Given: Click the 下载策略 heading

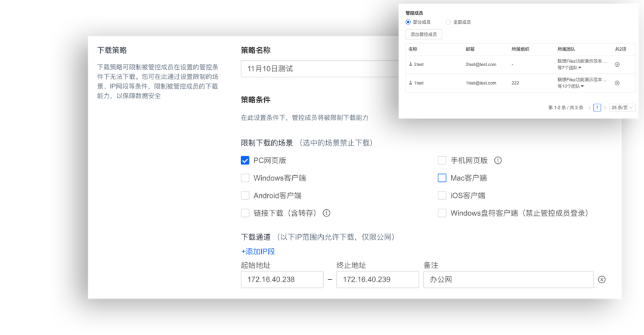Looking at the screenshot, I should (112, 51).
